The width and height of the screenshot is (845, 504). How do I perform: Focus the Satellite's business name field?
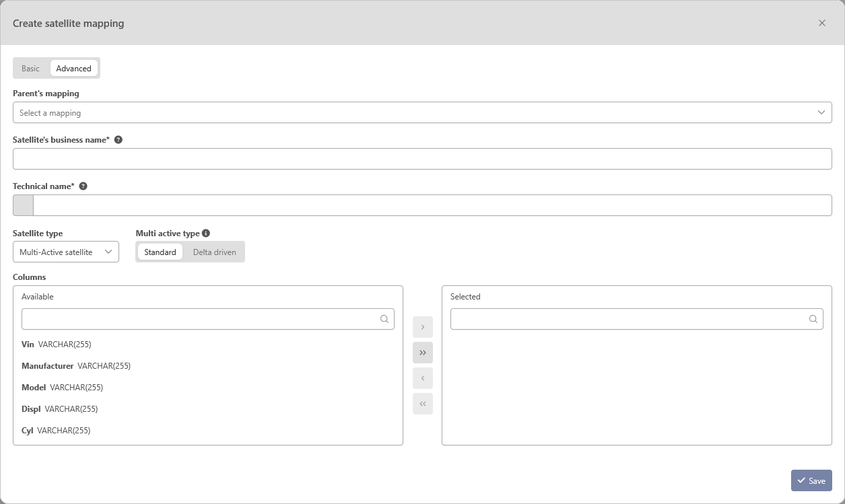(x=422, y=159)
